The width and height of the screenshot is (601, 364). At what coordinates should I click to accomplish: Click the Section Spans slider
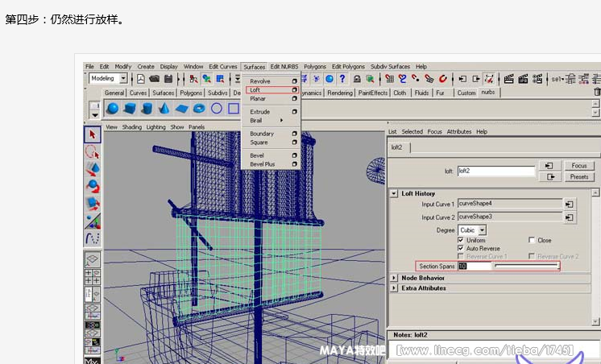pyautogui.click(x=526, y=266)
